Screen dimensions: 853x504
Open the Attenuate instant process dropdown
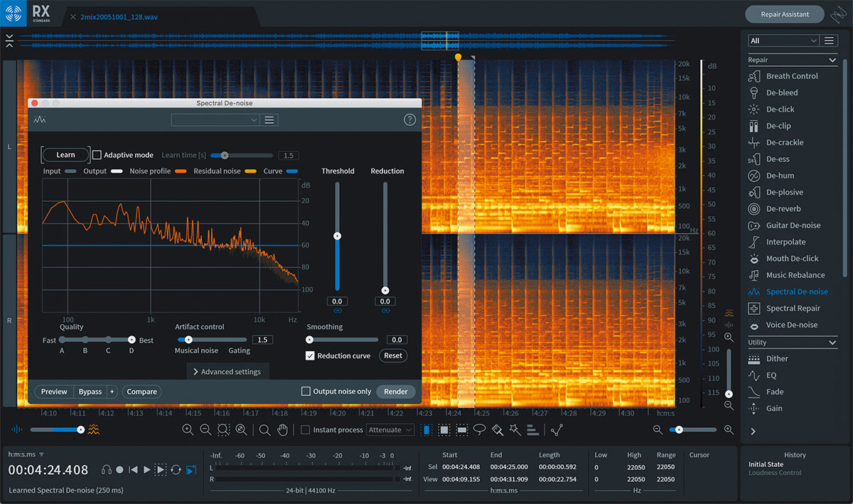390,429
